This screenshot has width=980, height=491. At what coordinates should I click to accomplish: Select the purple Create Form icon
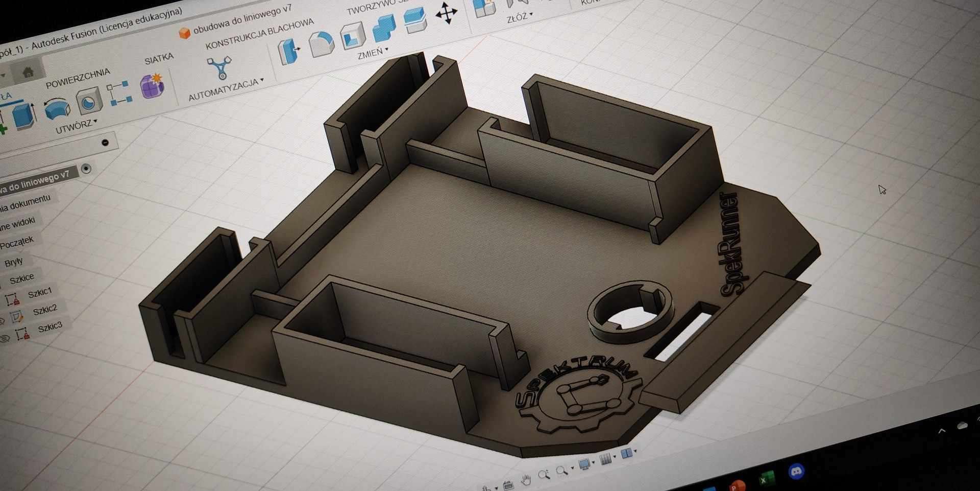click(x=152, y=85)
